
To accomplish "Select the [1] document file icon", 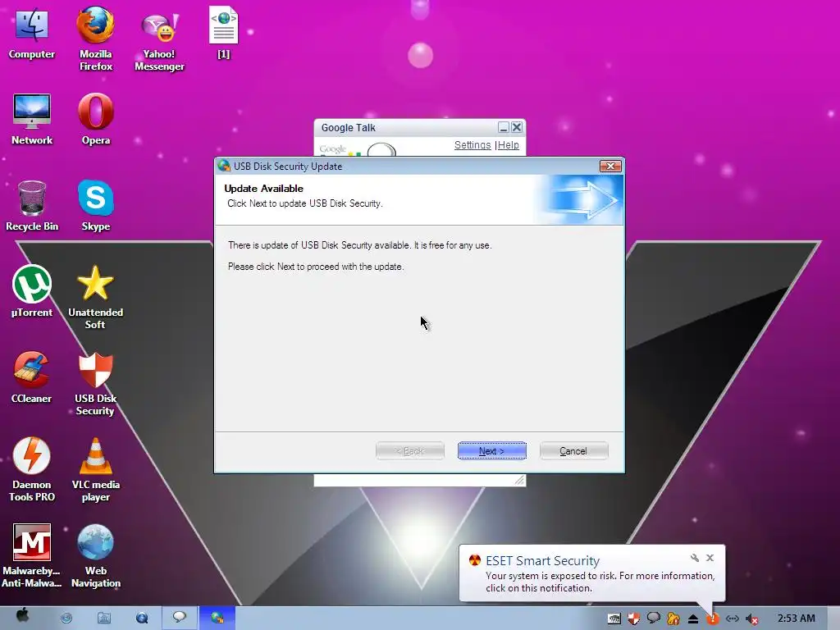I will point(223,33).
